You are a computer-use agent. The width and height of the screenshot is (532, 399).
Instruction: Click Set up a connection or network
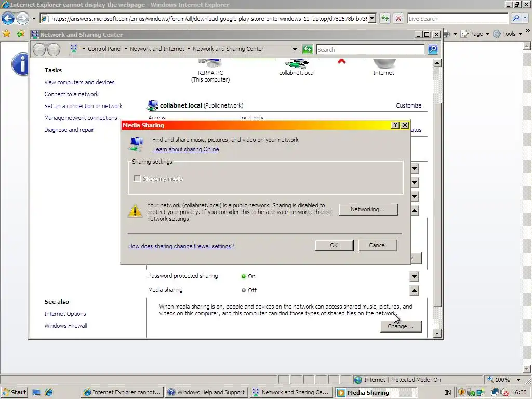(83, 106)
